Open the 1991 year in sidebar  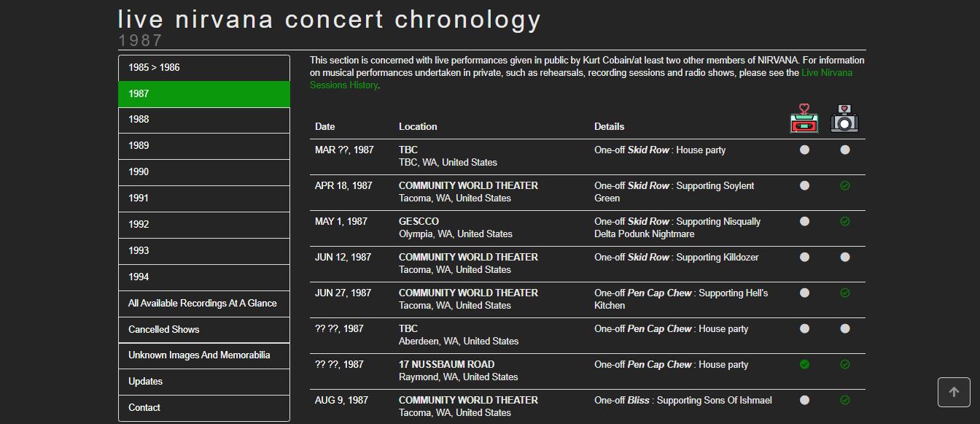(204, 198)
